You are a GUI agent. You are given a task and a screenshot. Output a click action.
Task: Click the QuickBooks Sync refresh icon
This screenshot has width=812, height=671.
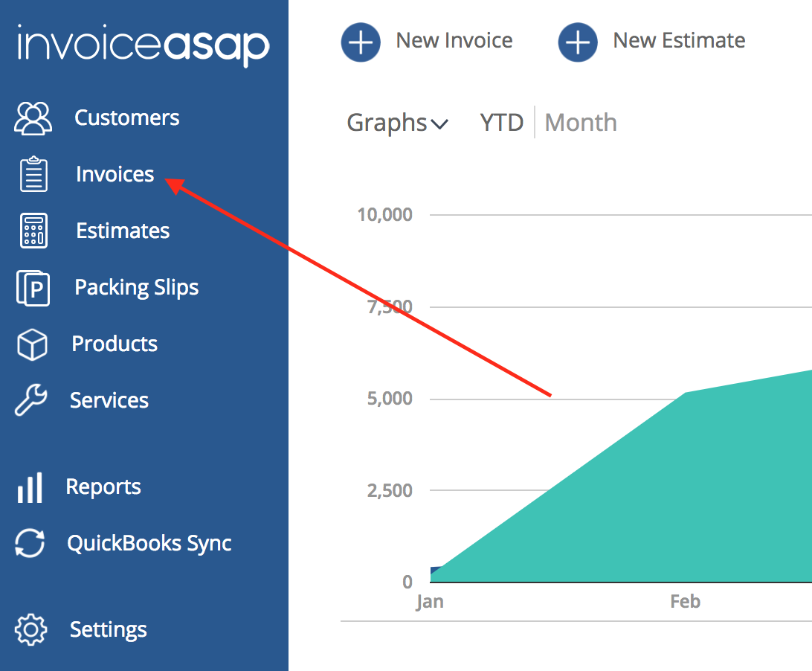point(30,543)
